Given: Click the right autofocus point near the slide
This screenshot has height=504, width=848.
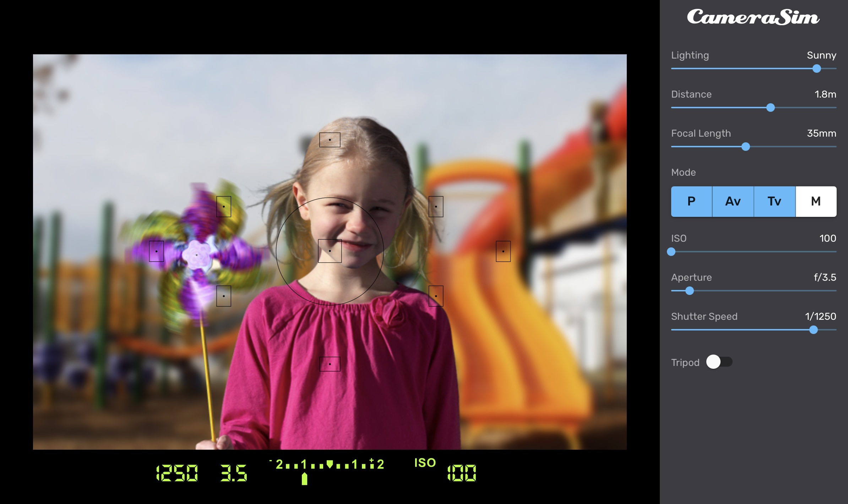Looking at the screenshot, I should [x=503, y=251].
